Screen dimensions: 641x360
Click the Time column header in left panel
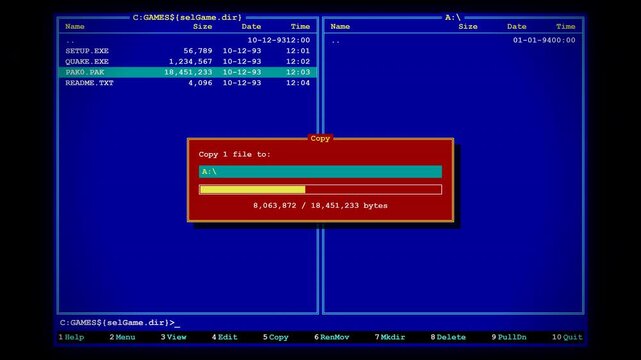[300, 26]
